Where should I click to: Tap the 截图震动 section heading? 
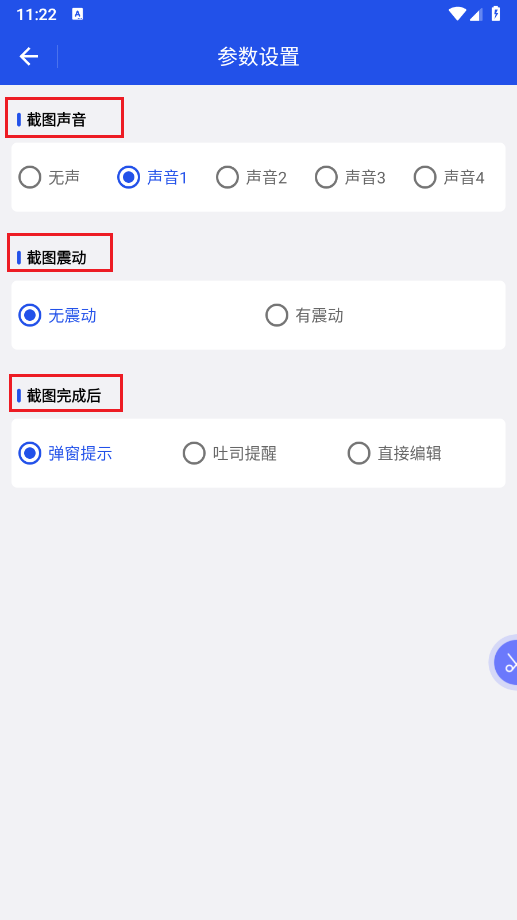[x=56, y=258]
